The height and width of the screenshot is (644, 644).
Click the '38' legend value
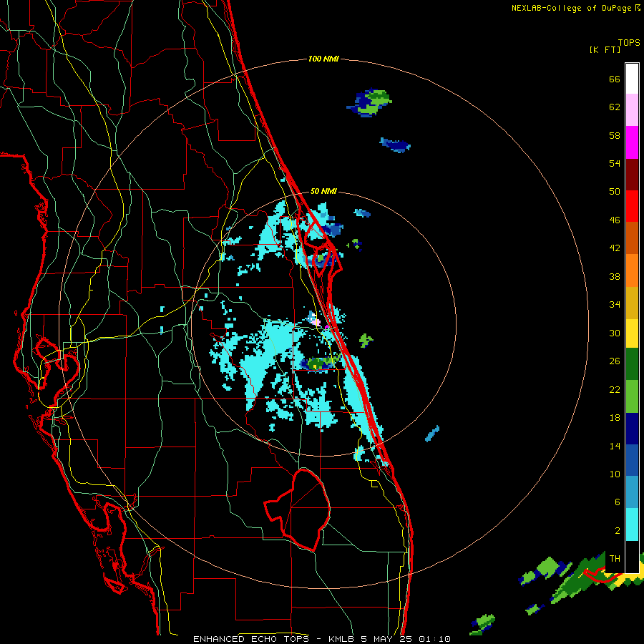[x=615, y=276]
